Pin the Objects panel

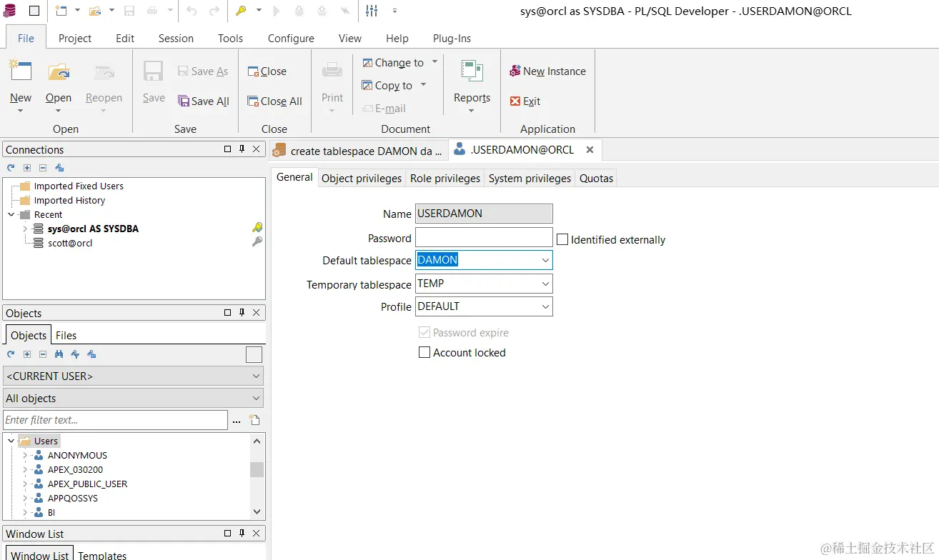click(242, 313)
